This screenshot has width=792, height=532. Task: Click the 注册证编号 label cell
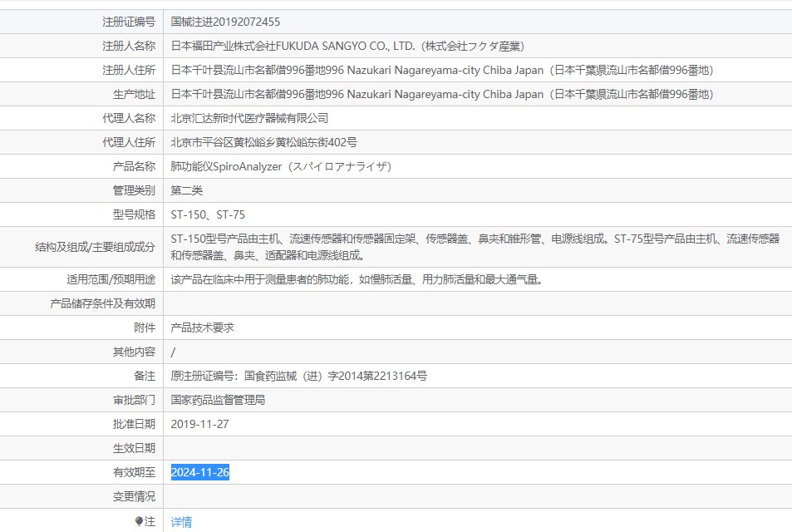(x=129, y=22)
